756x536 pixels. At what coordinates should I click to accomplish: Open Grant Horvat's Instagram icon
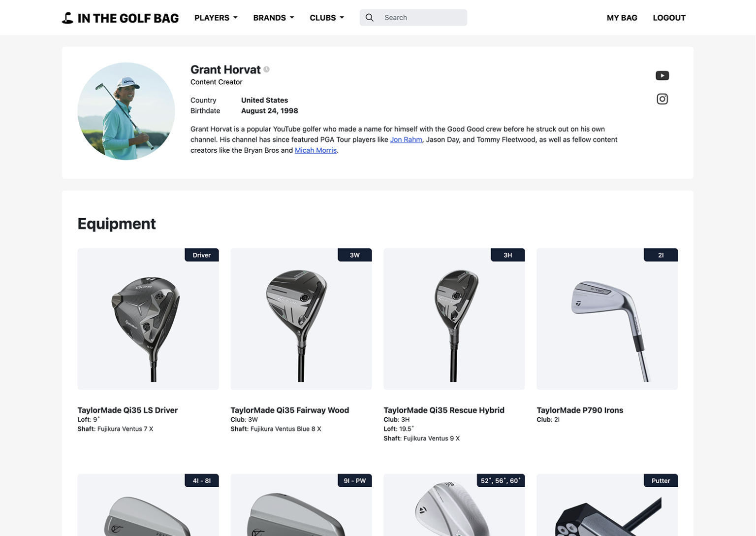coord(662,99)
